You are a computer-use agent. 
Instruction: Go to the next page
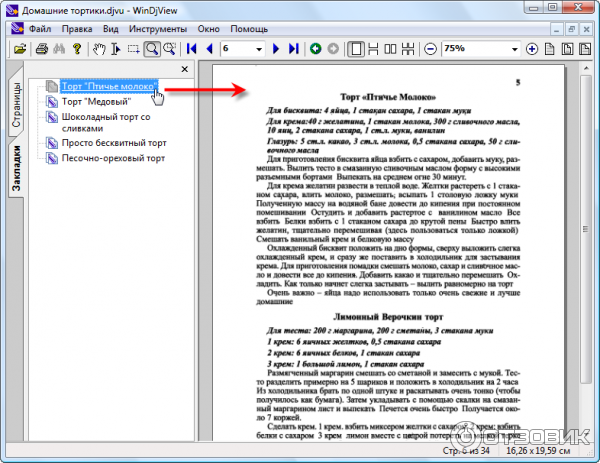pyautogui.click(x=276, y=48)
